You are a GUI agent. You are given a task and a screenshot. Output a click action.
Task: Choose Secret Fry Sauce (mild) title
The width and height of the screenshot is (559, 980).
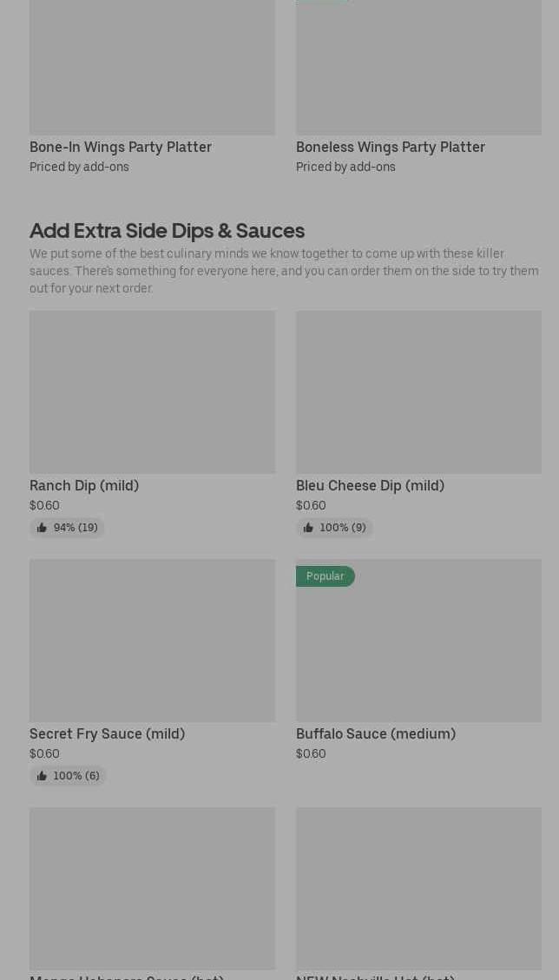click(x=107, y=734)
